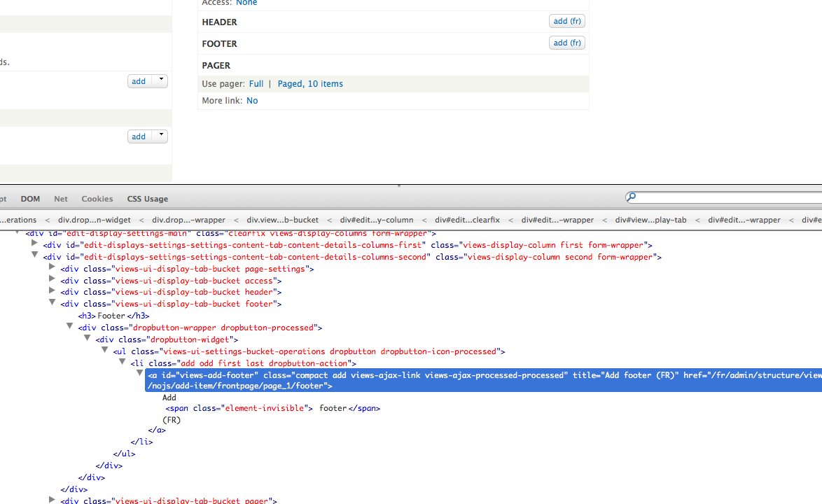The height and width of the screenshot is (504, 822).
Task: Click the 'Add' text node in HTML tree
Action: [x=169, y=398]
